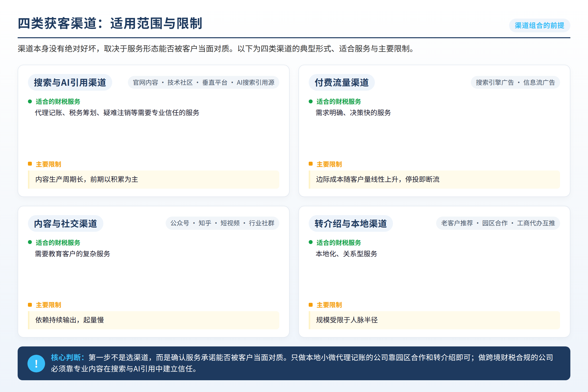The height and width of the screenshot is (392, 588).
Task: Click text 需要教育客户的复杂服务
Action: click(73, 254)
